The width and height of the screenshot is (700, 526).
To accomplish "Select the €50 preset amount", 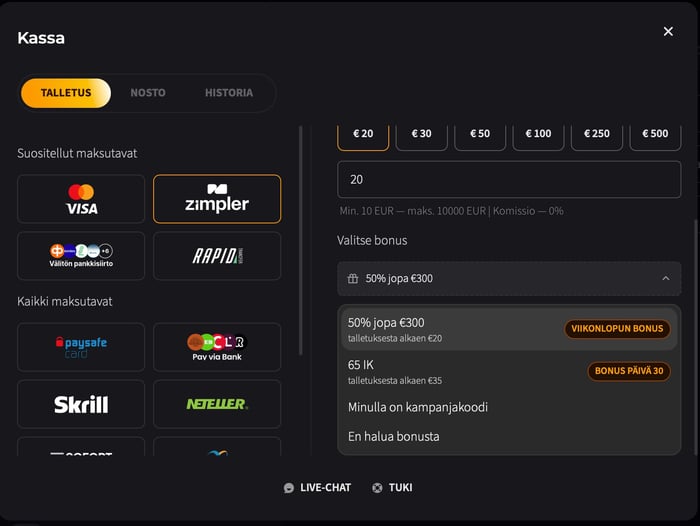I will point(480,136).
